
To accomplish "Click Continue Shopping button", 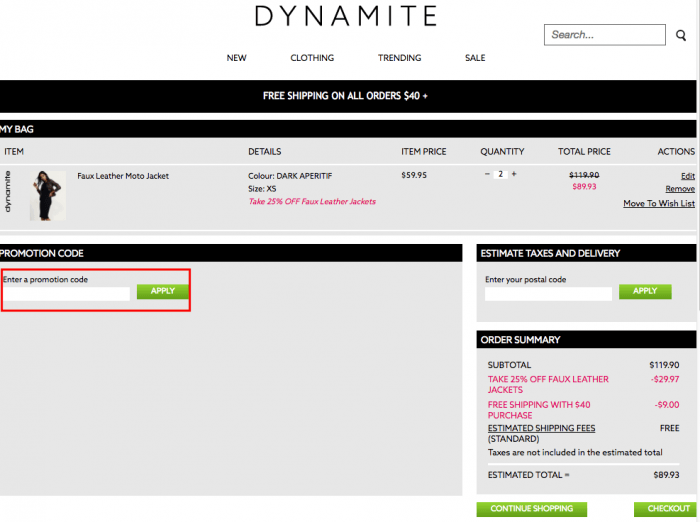I will click(532, 509).
